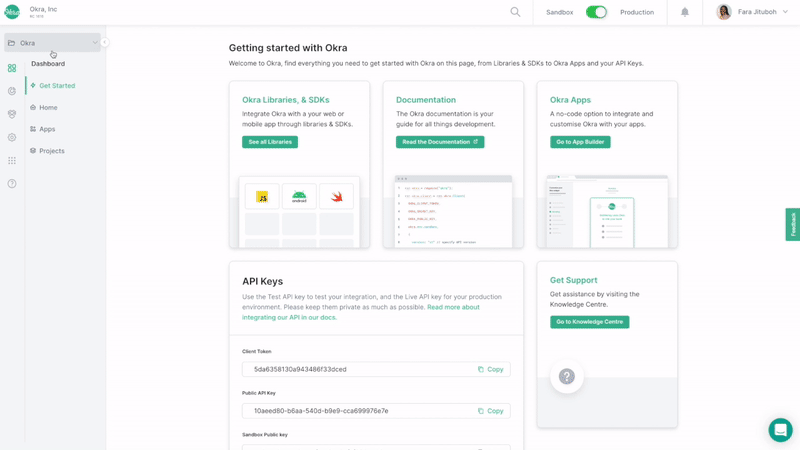This screenshot has height=450, width=800.
Task: Open the documentation code preview image
Action: click(x=453, y=211)
